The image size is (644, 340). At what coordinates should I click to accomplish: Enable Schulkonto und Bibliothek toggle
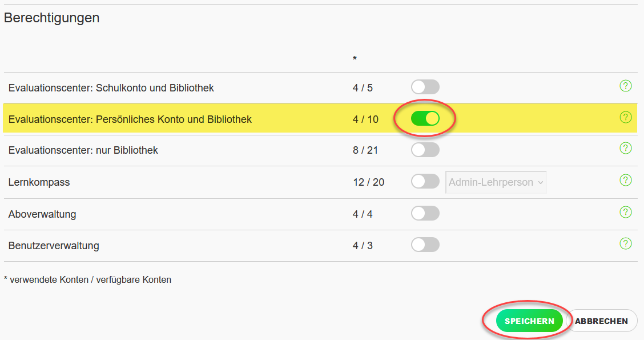pyautogui.click(x=425, y=87)
